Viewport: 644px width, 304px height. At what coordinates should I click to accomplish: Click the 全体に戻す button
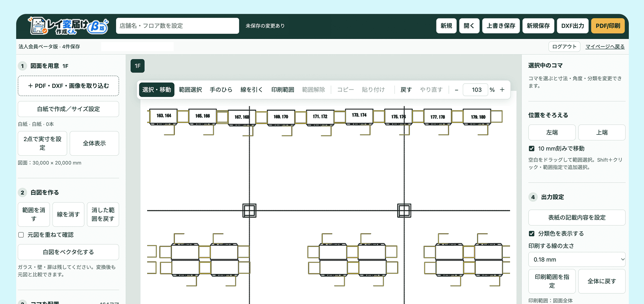pyautogui.click(x=602, y=281)
